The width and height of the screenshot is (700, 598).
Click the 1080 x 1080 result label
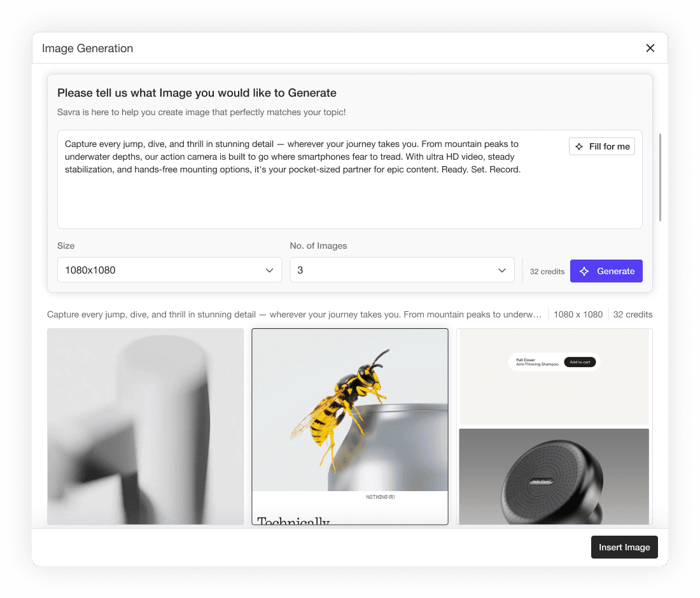click(x=578, y=315)
